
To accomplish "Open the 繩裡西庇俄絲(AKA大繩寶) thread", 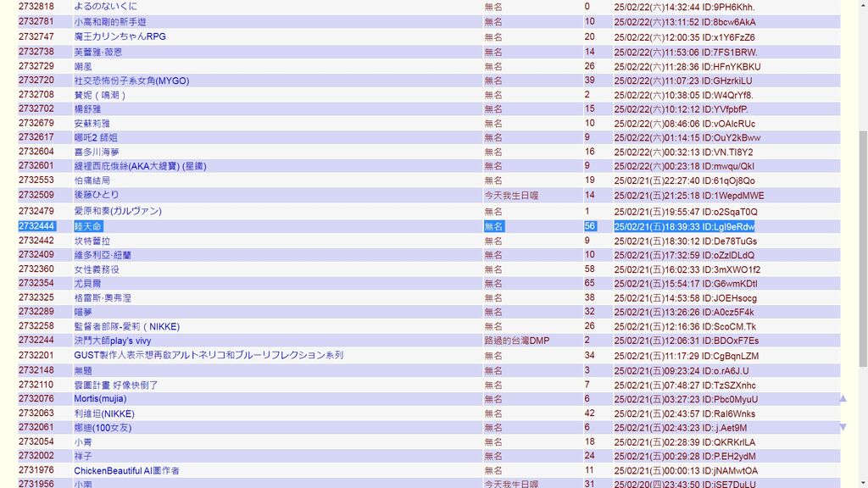I will (140, 166).
